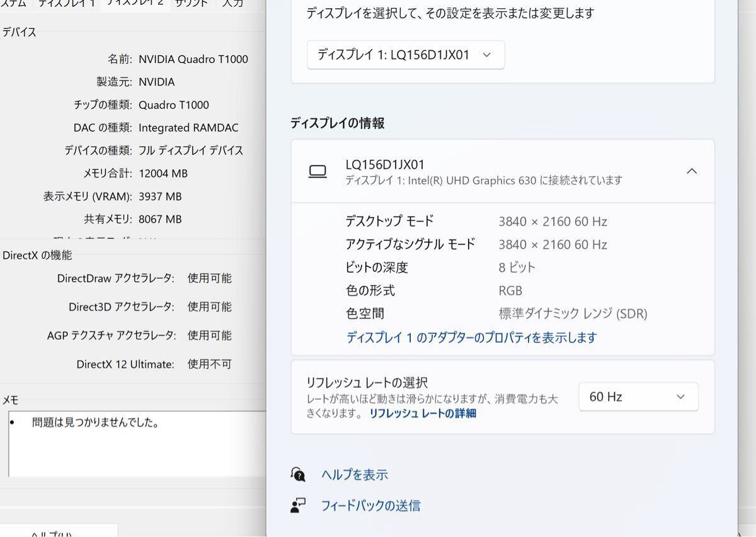The width and height of the screenshot is (756, 537).
Task: Select the device type フル ディスプレイ デバイス
Action: click(191, 150)
